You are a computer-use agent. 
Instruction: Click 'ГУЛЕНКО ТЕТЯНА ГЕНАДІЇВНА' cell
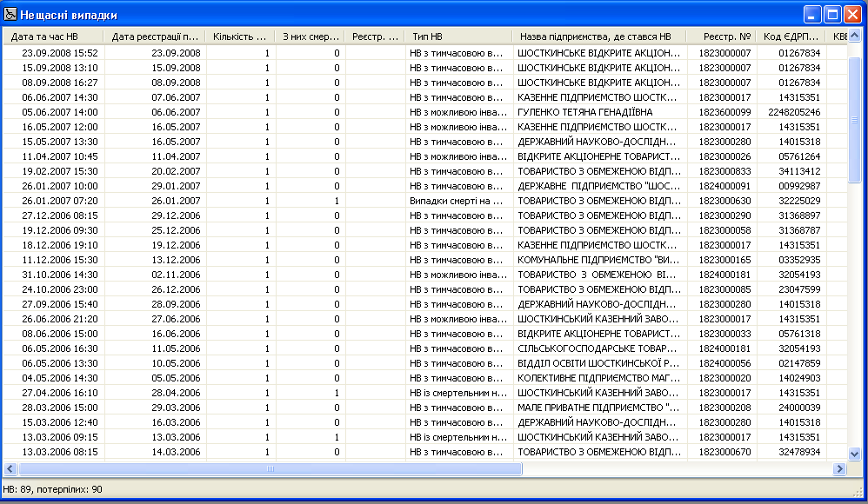click(x=601, y=112)
